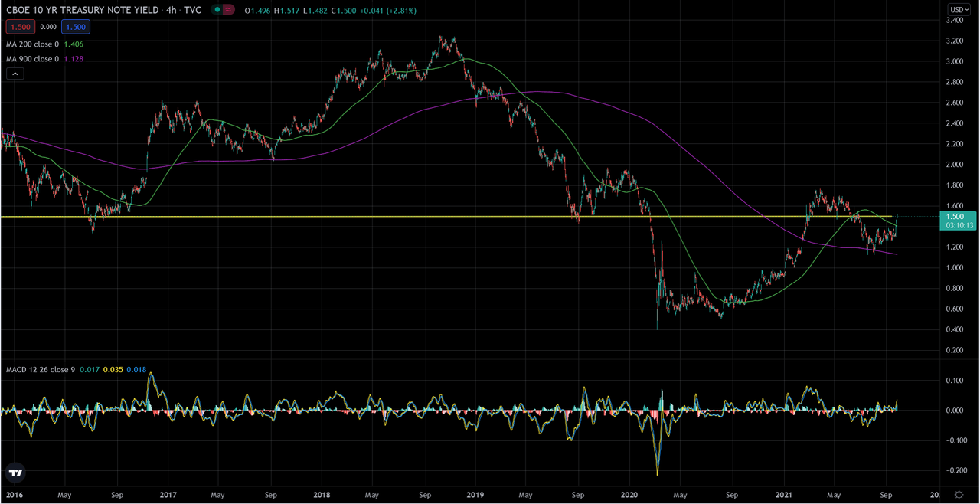980x504 pixels.
Task: Click the blue 1.500 buy price button
Action: [76, 27]
